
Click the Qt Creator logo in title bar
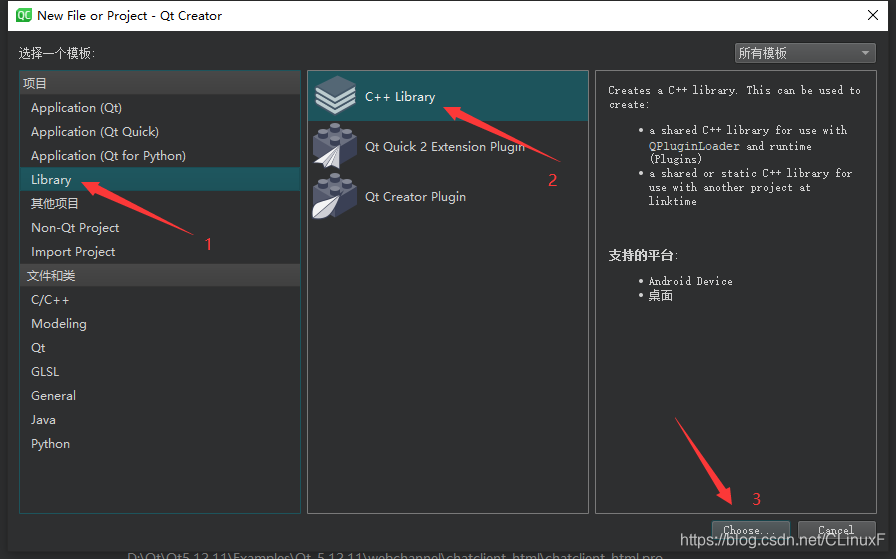tap(24, 15)
